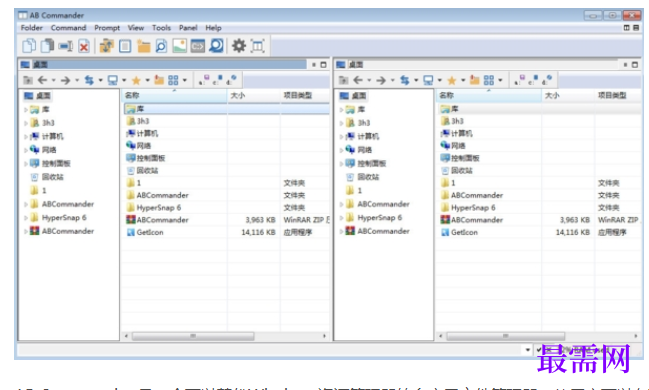The image size is (649, 390).
Task: Expand the 计算机 node in left panel tree
Action: click(26, 137)
